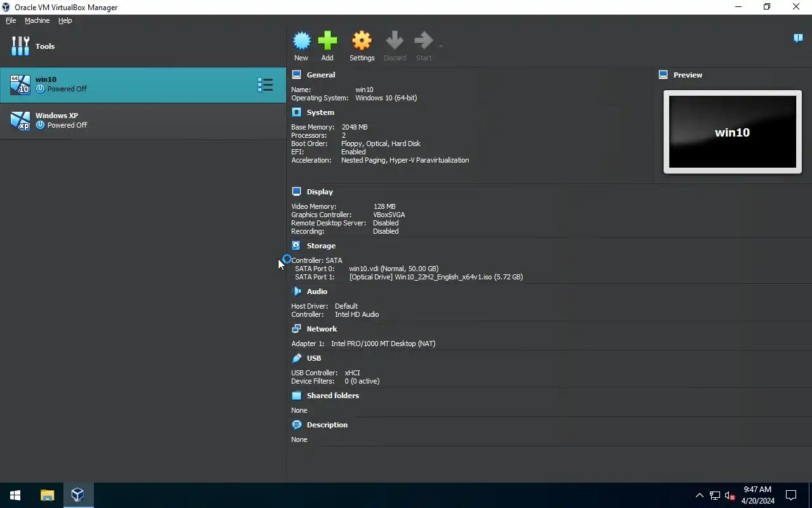Open the Machine menu
The height and width of the screenshot is (508, 812).
pyautogui.click(x=37, y=20)
